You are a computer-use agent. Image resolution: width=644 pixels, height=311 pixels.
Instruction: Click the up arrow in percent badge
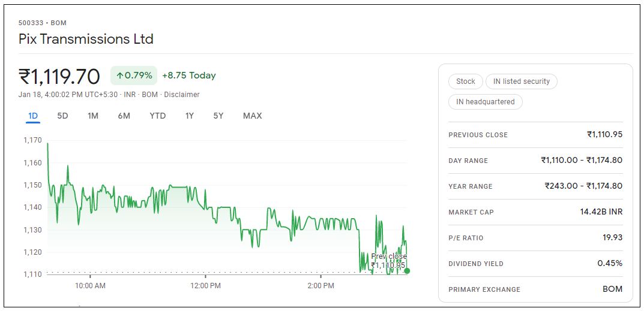click(120, 76)
